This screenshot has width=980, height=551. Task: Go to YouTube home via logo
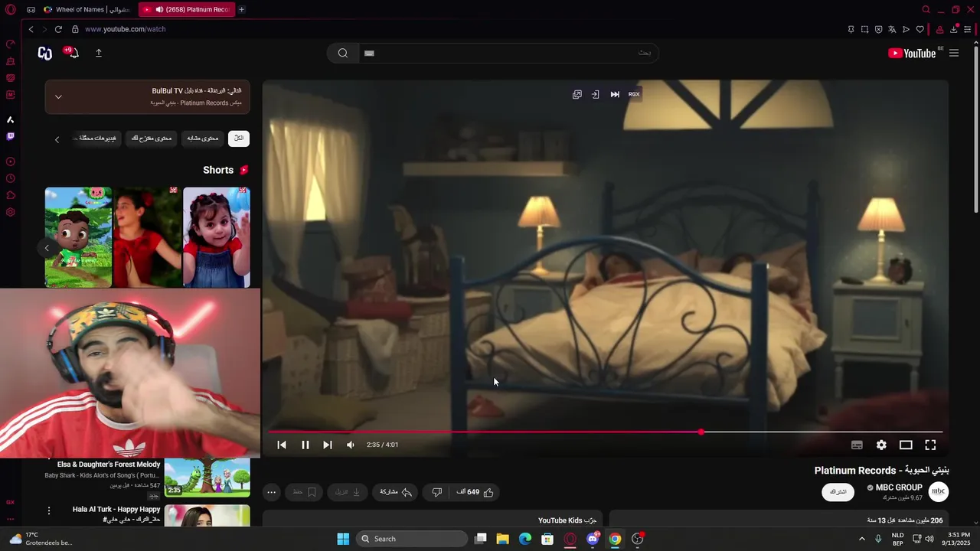(912, 53)
